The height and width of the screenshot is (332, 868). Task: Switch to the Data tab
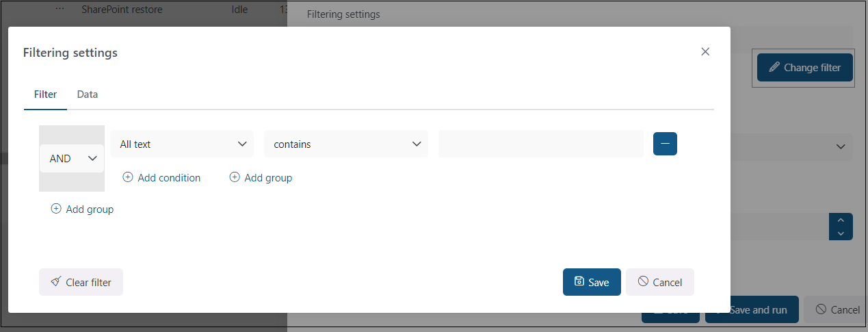tap(88, 94)
